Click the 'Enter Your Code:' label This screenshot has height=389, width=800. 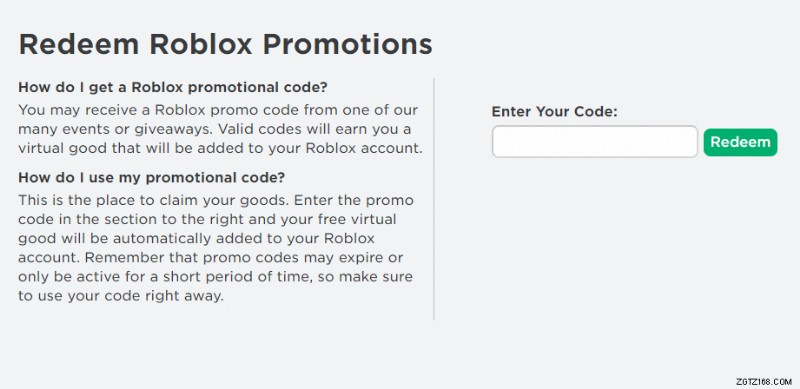(x=555, y=112)
